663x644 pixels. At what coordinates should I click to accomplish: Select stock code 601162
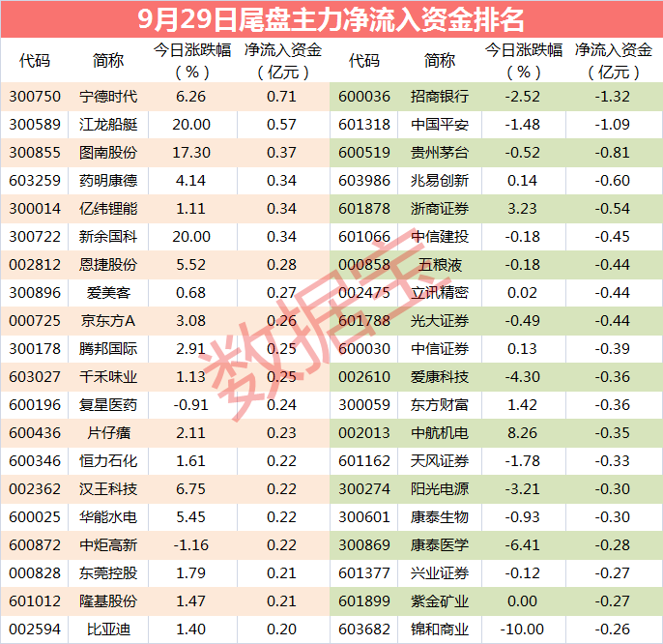(364, 461)
